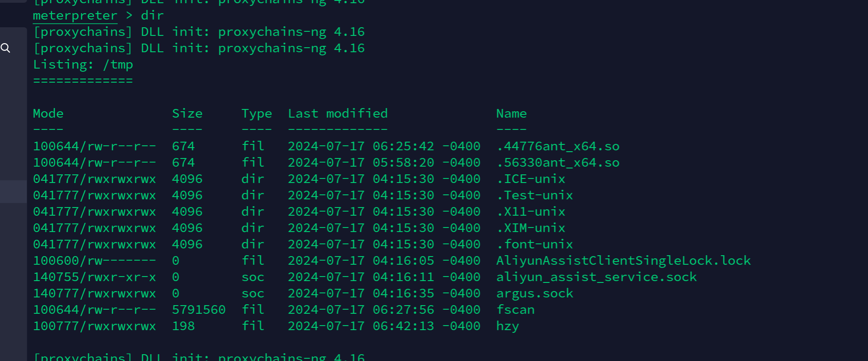Viewport: 868px width, 361px height.
Task: Click the Listing: /tmp heading
Action: 83,64
